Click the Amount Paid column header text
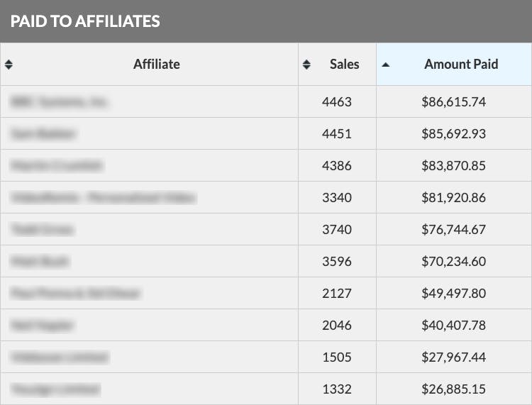 pyautogui.click(x=461, y=65)
